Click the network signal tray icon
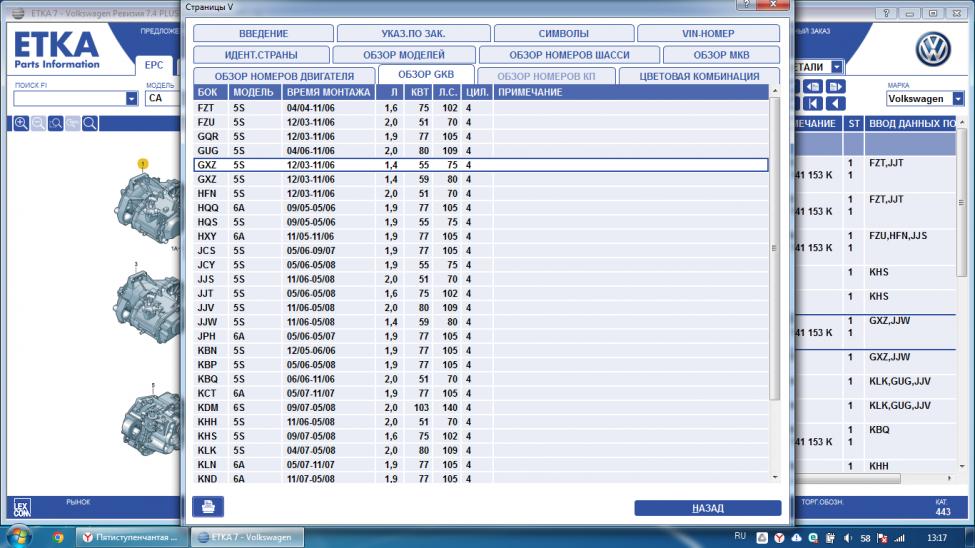 tap(899, 538)
